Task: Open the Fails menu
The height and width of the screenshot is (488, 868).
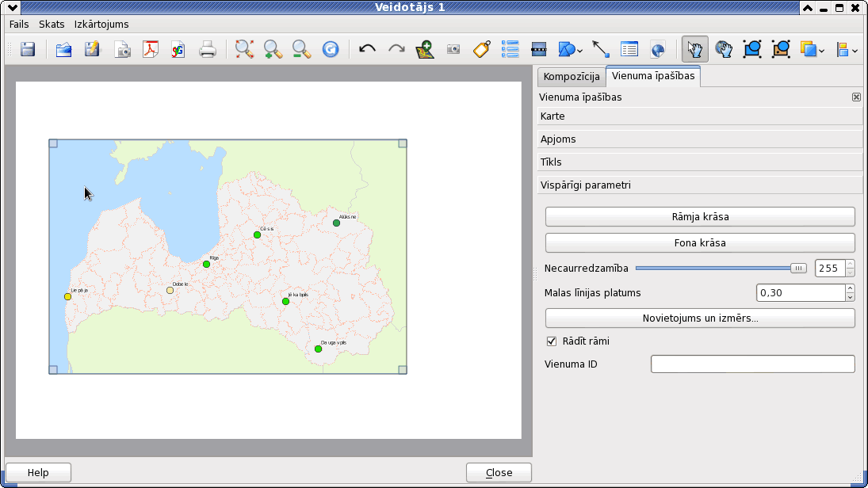Action: [x=19, y=25]
